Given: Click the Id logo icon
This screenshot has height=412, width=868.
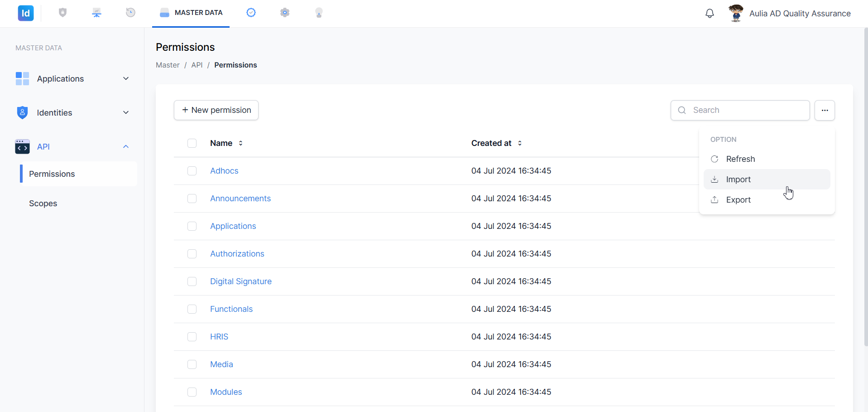Looking at the screenshot, I should [26, 13].
